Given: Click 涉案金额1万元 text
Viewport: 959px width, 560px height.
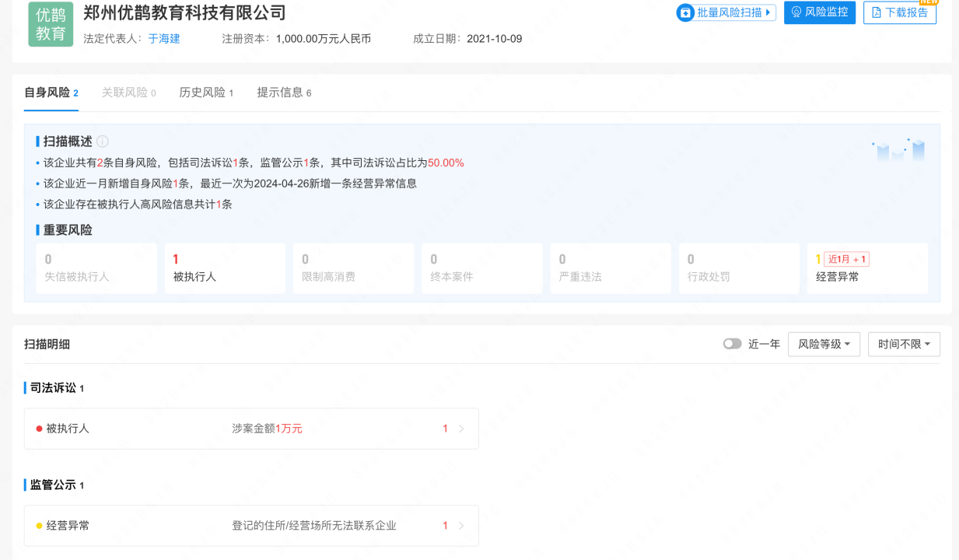Looking at the screenshot, I should coord(267,429).
